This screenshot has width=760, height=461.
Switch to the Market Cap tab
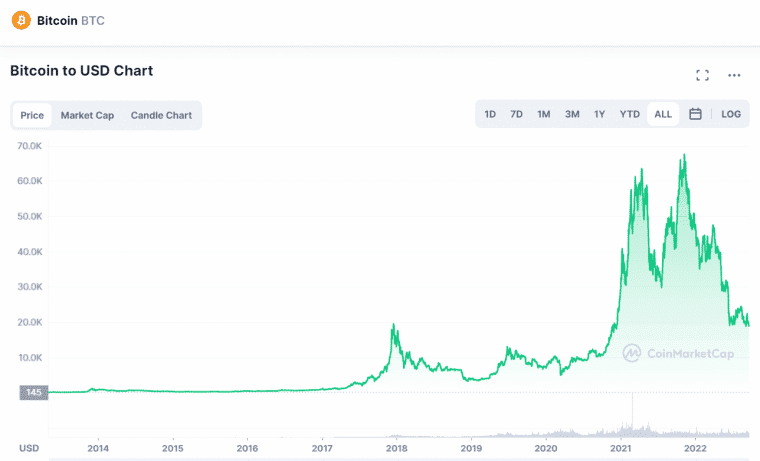pyautogui.click(x=87, y=115)
